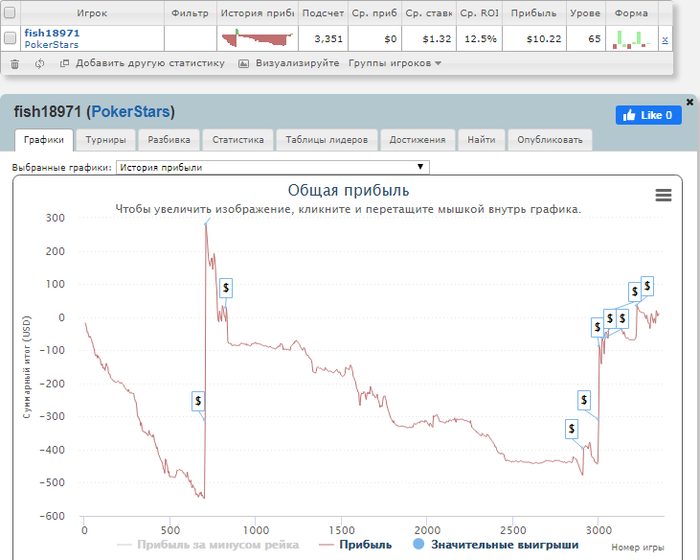Click the chart icon beside Визуализируйте
This screenshot has width=700, height=560.
click(x=243, y=63)
